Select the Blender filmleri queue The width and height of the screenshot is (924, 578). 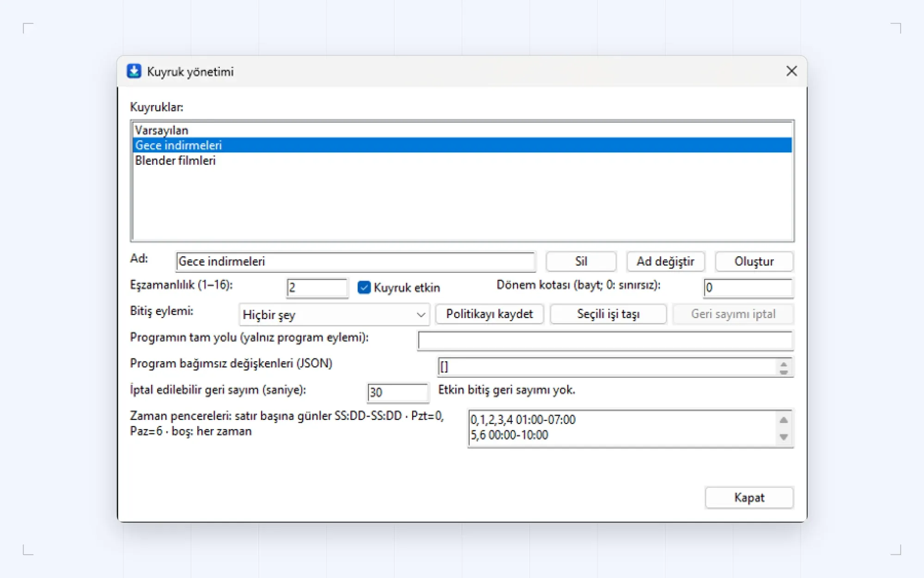coord(462,160)
